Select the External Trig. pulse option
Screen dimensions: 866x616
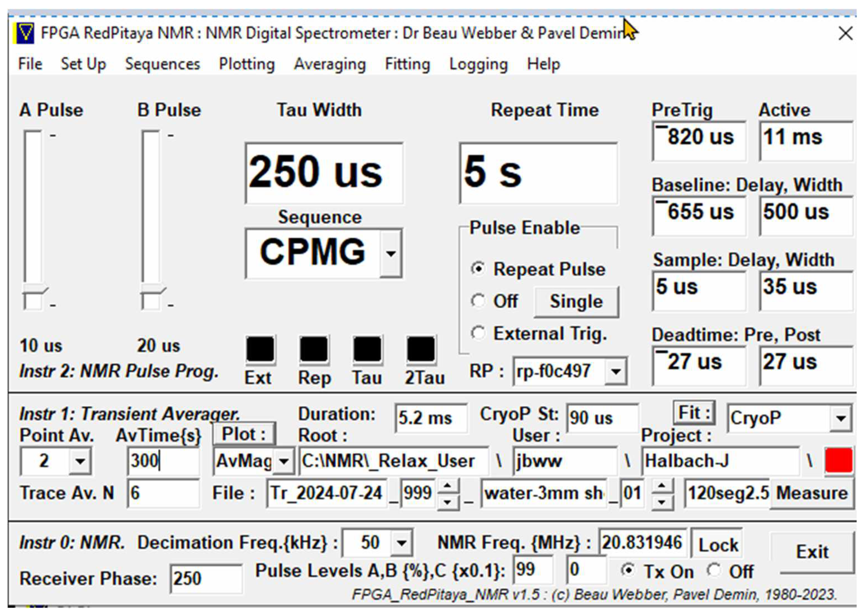click(479, 334)
